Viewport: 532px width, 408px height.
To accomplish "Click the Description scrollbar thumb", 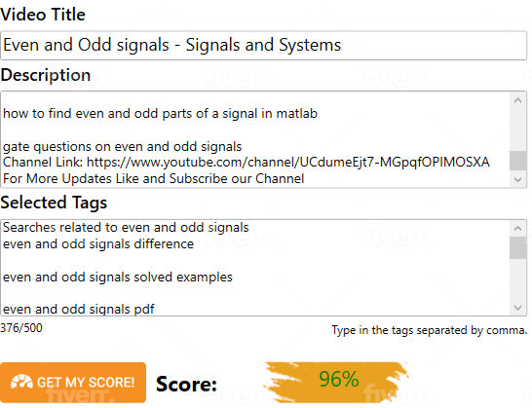I will (517, 161).
